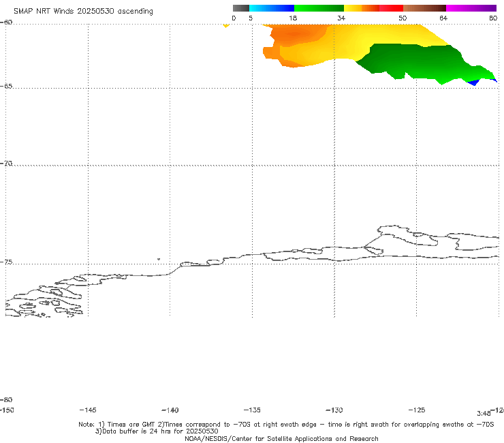504x443 pixels.
Task: Select the yellow-to-red color bar segment
Action: coord(373,8)
